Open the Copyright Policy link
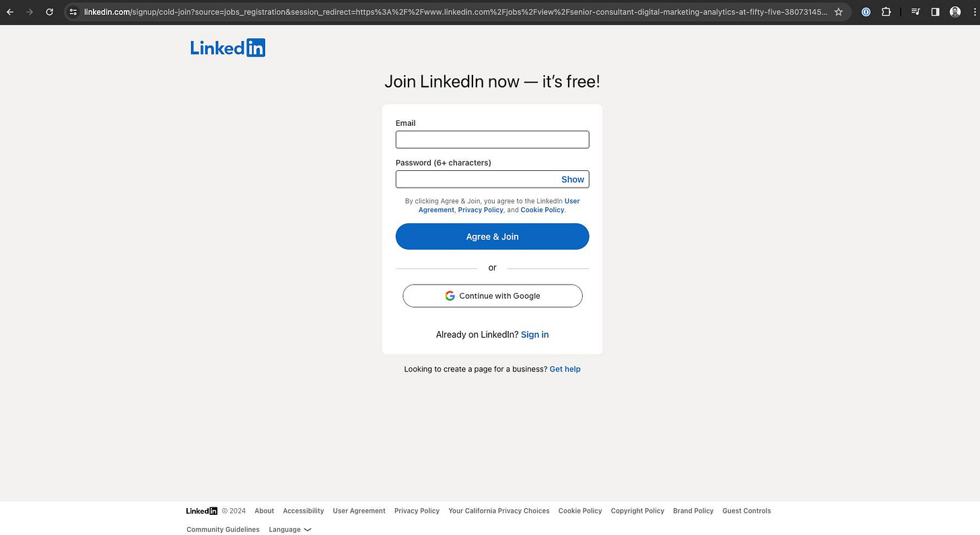The image size is (980, 535). 637,511
